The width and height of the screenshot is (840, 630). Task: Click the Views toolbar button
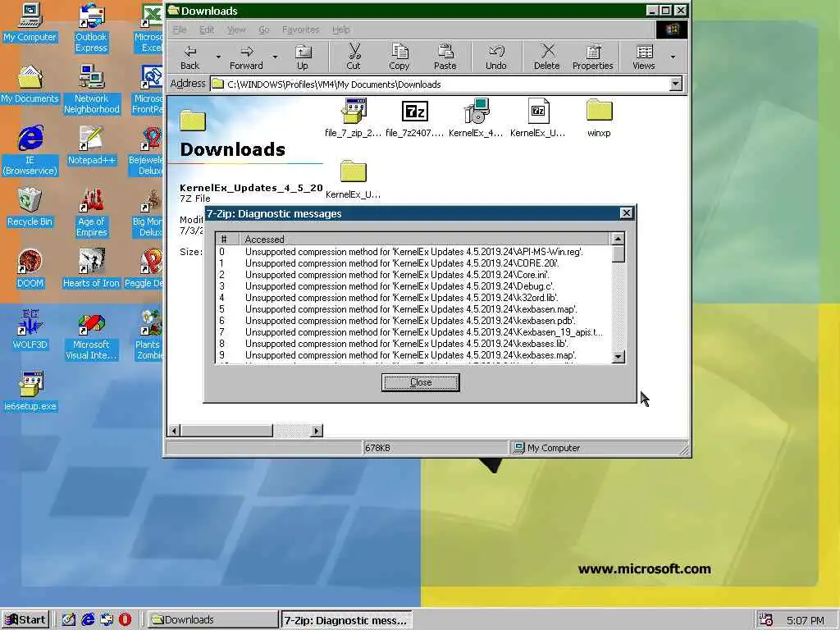[x=644, y=57]
